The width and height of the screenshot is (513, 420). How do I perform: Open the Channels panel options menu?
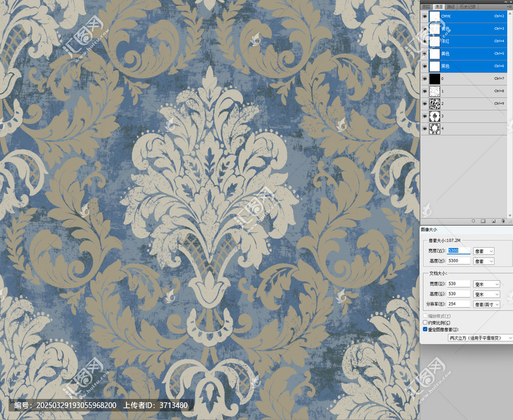510,7
